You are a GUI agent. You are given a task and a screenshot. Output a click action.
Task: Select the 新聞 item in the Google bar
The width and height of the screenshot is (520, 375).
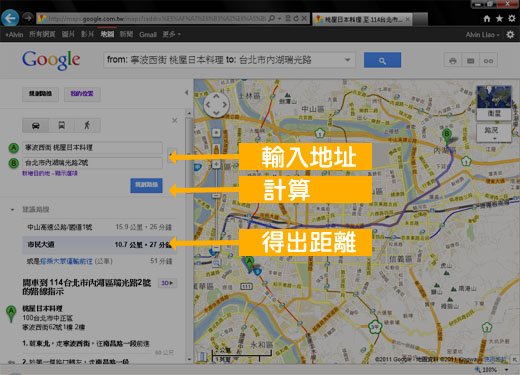[x=126, y=34]
